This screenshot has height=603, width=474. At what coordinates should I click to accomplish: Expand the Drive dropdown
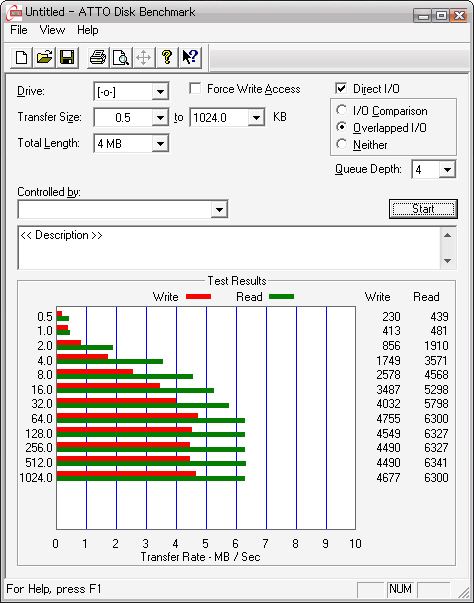160,92
